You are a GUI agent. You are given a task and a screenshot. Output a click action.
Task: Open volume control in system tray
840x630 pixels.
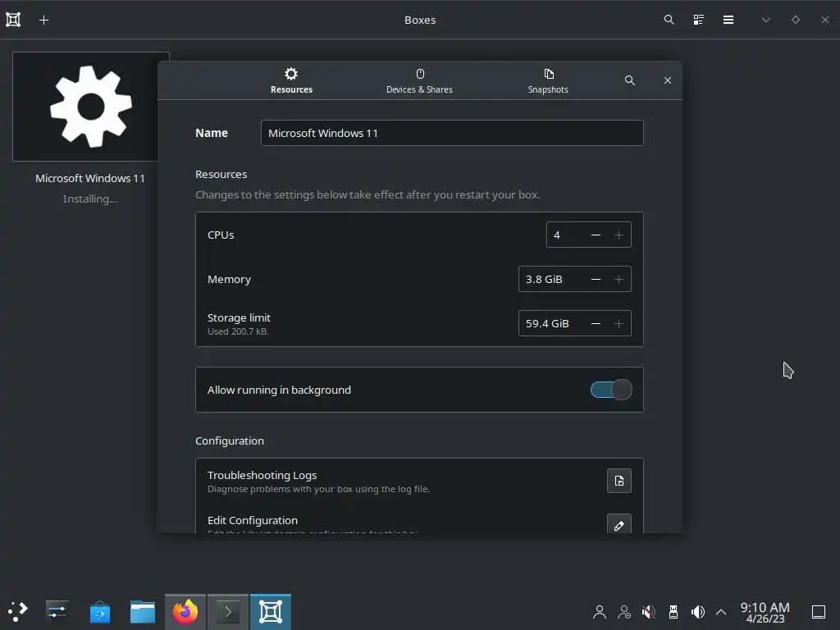(x=697, y=612)
